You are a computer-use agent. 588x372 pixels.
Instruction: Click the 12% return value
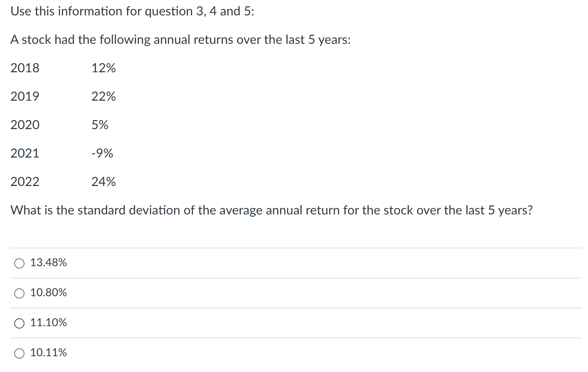tap(103, 68)
